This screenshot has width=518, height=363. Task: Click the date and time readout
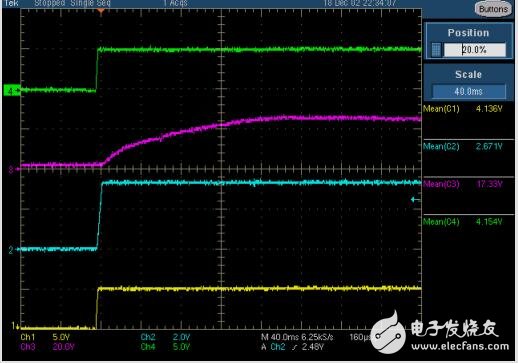tap(360, 4)
